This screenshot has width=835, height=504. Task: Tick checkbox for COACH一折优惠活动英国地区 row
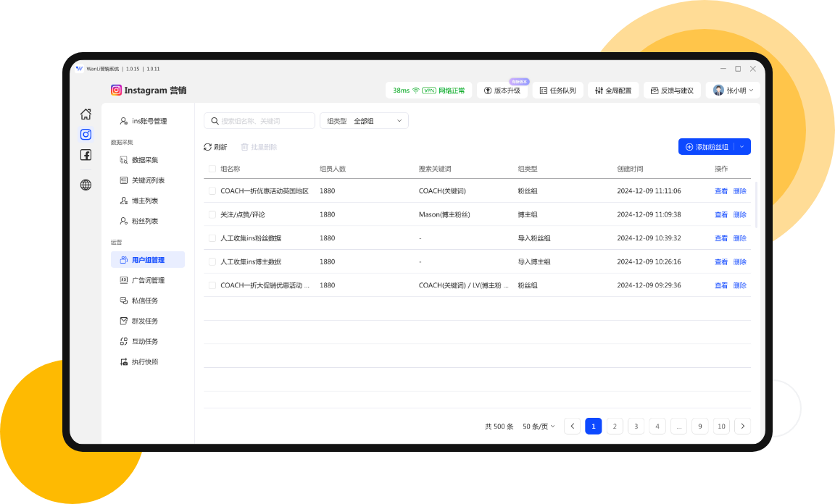(212, 191)
